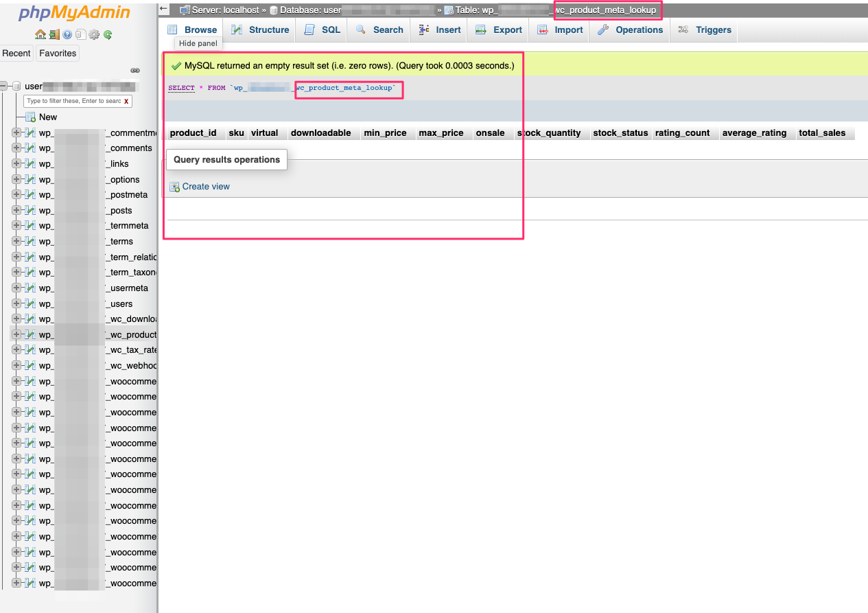Click the table filter input field
This screenshot has width=868, height=613.
75,101
